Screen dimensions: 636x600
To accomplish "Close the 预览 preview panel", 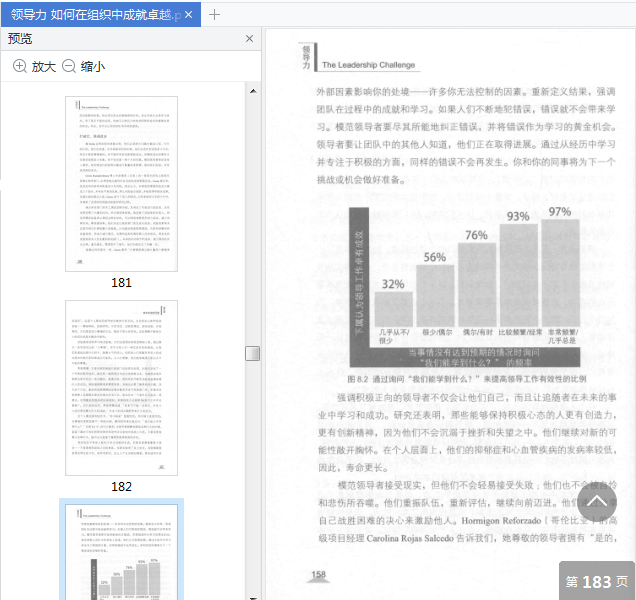I will coord(249,39).
